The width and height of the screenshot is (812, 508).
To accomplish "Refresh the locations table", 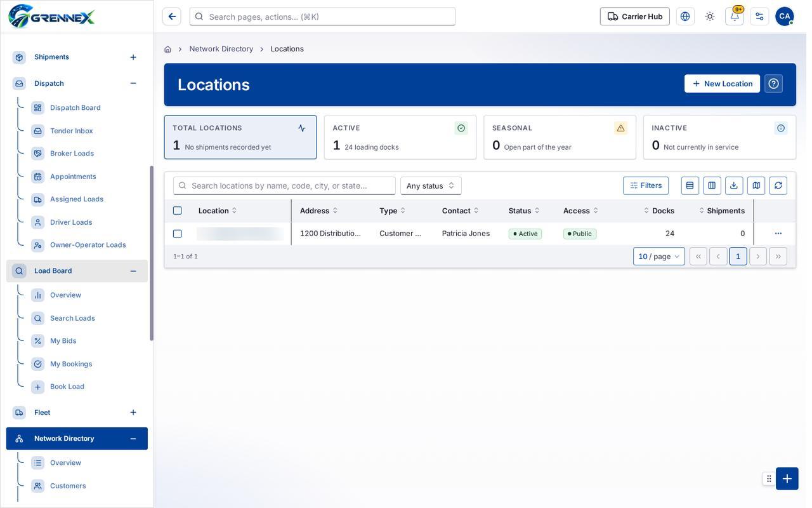I will coord(778,185).
